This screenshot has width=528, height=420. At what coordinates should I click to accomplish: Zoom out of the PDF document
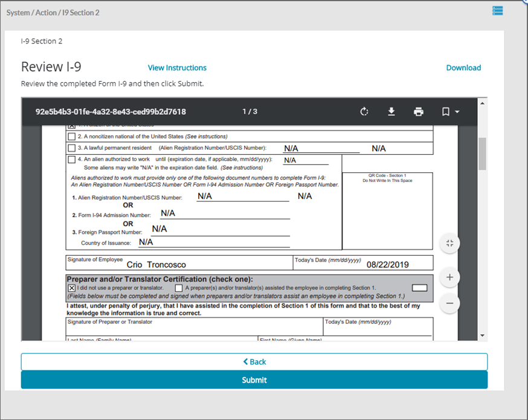coord(449,303)
